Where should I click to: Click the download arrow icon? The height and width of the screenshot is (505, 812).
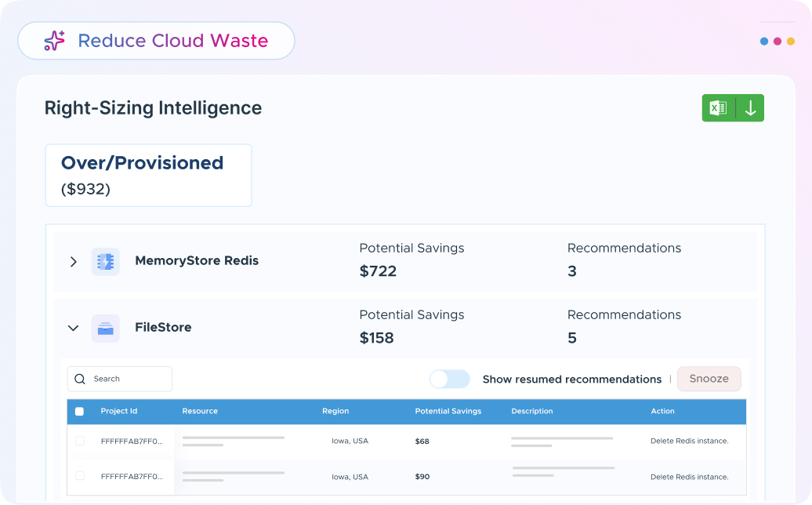coord(750,108)
